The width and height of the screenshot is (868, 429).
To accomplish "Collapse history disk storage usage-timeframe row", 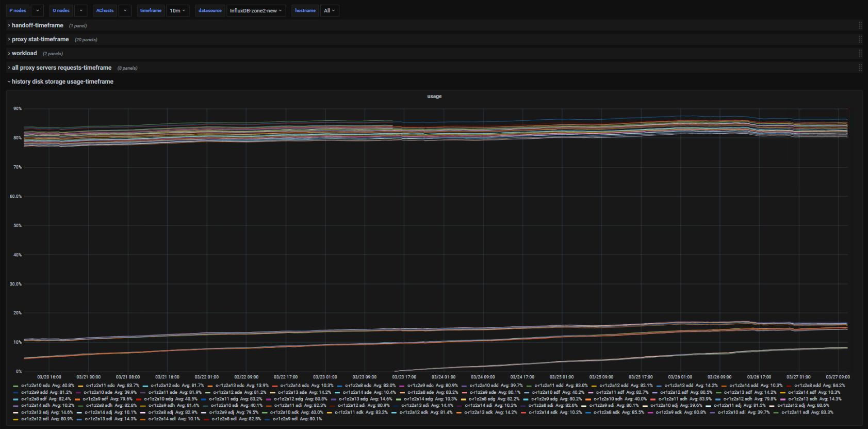I will [x=62, y=82].
